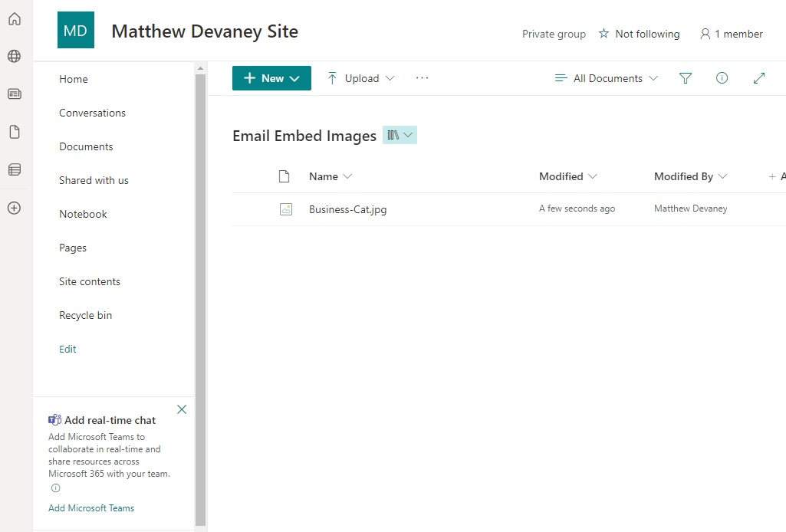Open the filters pane funnel icon
Viewport: 786px width, 532px height.
click(x=686, y=78)
